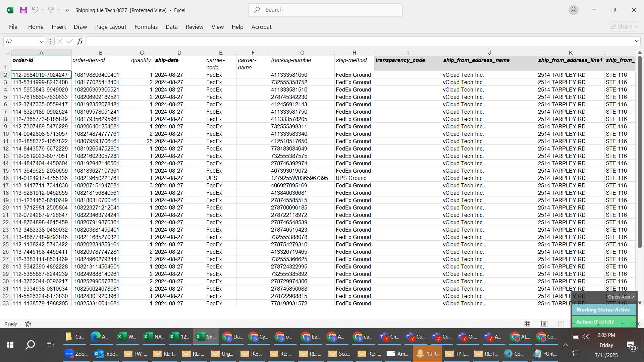Image resolution: width=644 pixels, height=362 pixels.
Task: Click inside the formula bar input
Action: click(x=360, y=41)
